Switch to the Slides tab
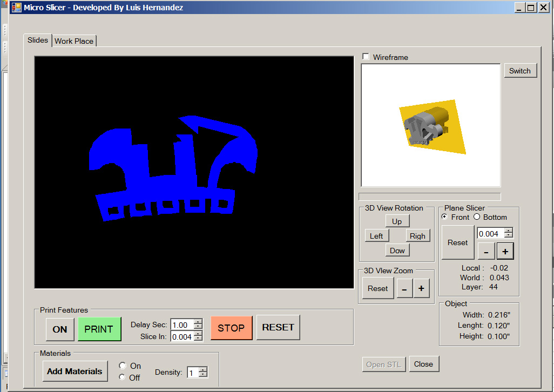This screenshot has width=554, height=392. tap(37, 40)
